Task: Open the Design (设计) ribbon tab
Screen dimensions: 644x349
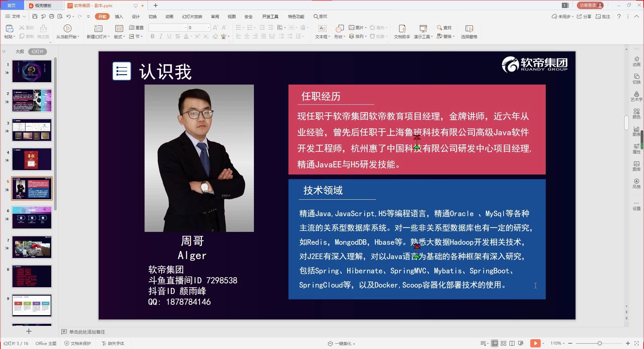Action: click(136, 16)
